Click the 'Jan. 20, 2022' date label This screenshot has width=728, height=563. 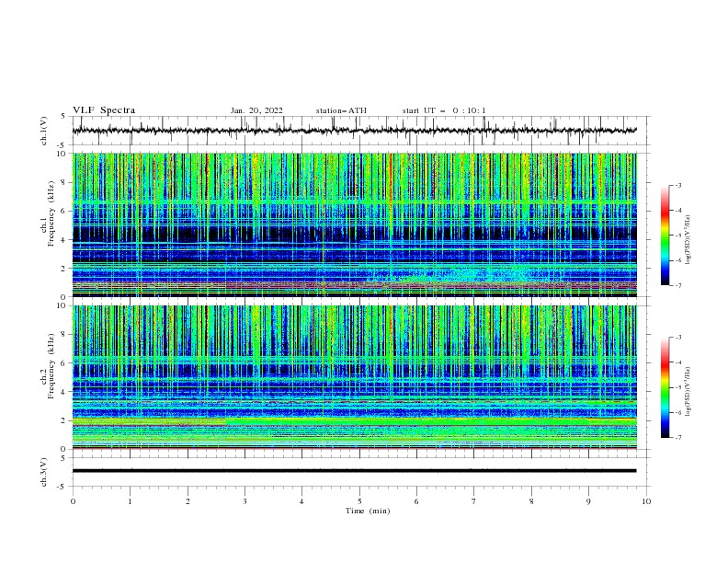[256, 110]
